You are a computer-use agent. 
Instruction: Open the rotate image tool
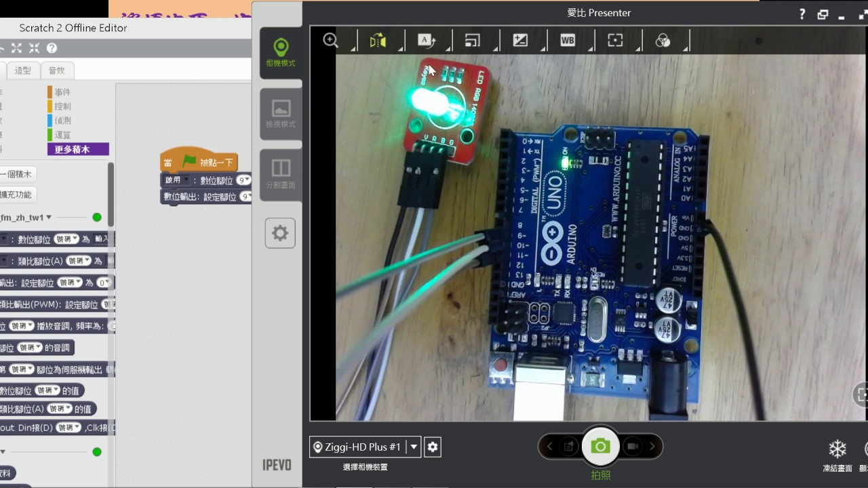(x=426, y=41)
